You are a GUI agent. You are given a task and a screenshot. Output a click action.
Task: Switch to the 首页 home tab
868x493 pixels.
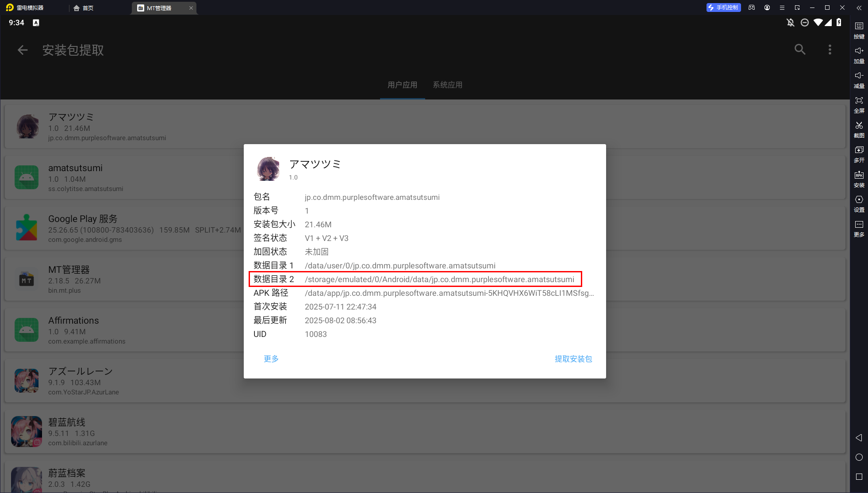tap(84, 8)
